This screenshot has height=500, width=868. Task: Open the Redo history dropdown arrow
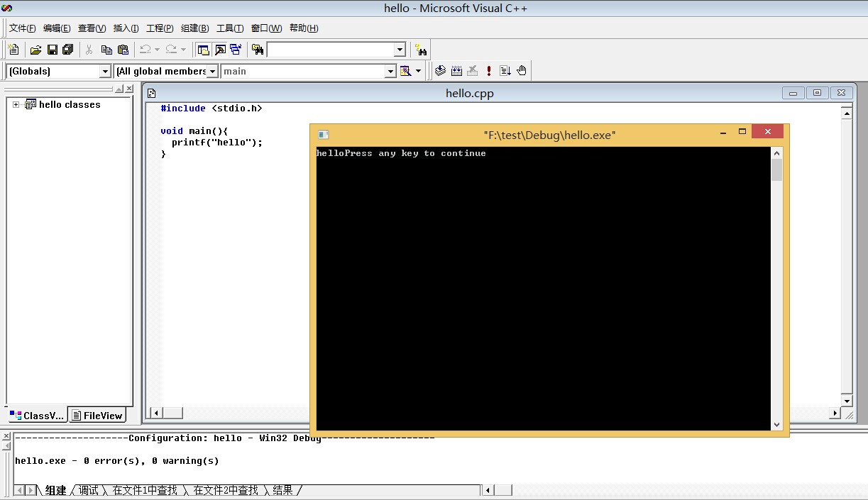tap(183, 50)
